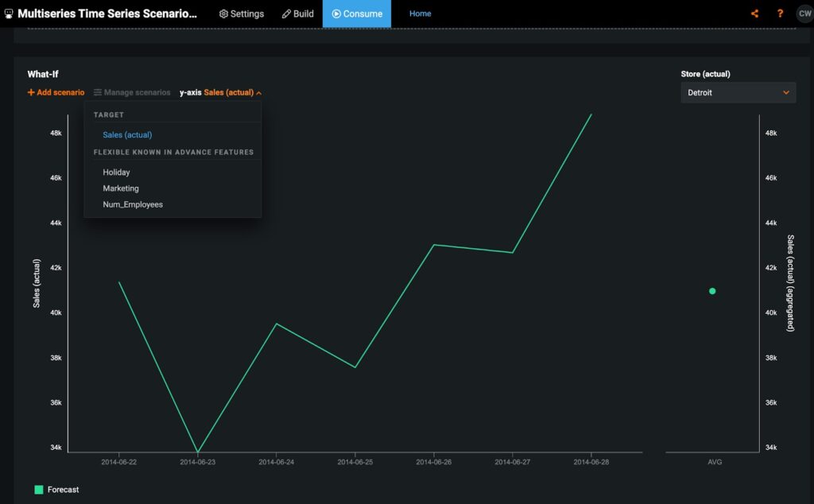The height and width of the screenshot is (504, 814).
Task: Go to the Home page link
Action: click(x=420, y=14)
